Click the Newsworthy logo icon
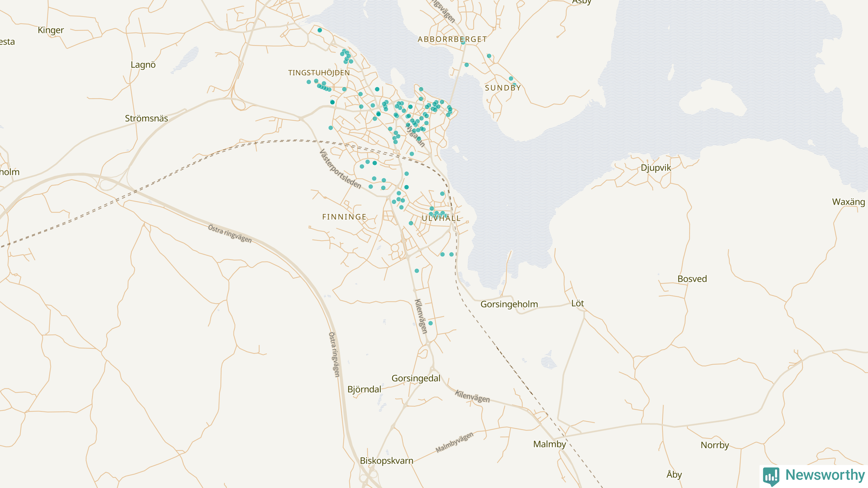 pyautogui.click(x=771, y=476)
